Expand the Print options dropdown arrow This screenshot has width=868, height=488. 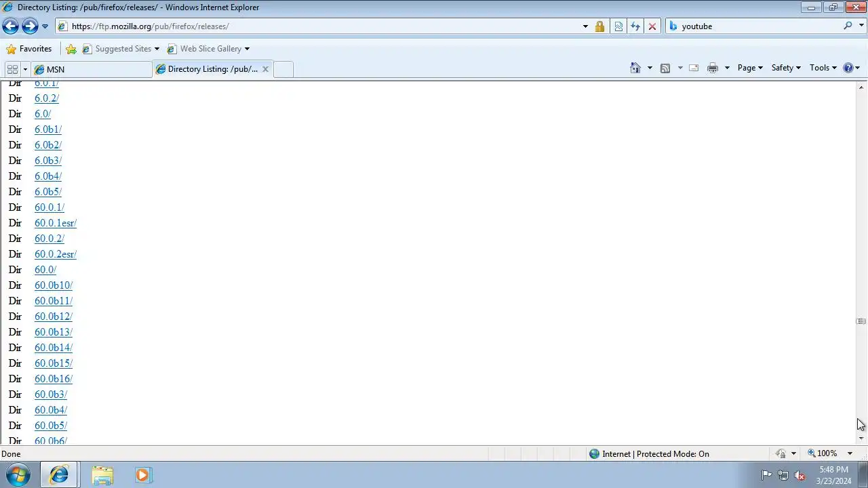[727, 68]
